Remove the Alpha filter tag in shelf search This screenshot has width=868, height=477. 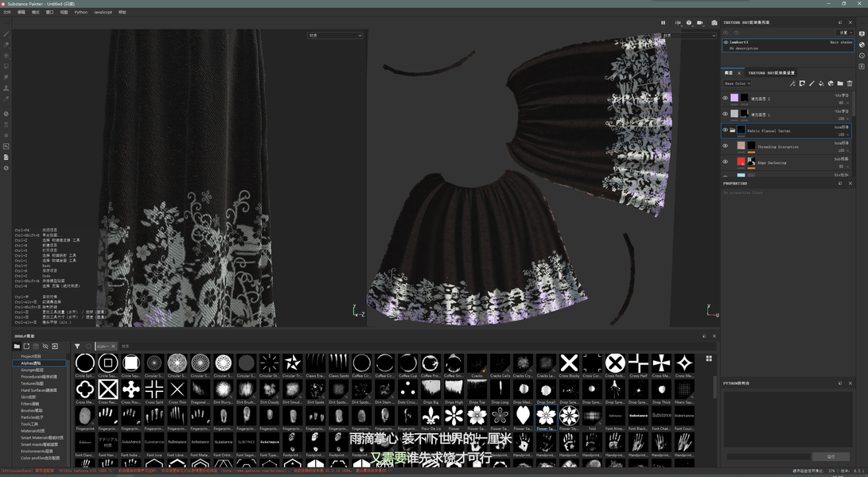pyautogui.click(x=113, y=347)
